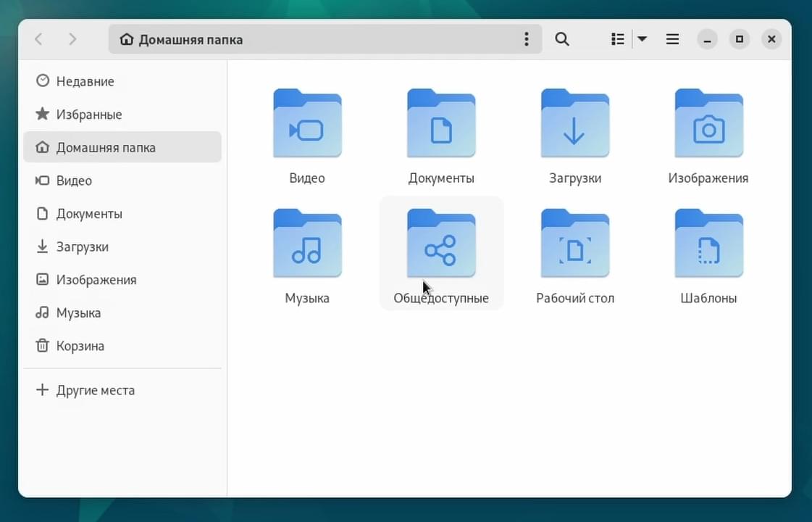The height and width of the screenshot is (522, 812).
Task: Select Избранные star icon in sidebar
Action: coord(43,114)
